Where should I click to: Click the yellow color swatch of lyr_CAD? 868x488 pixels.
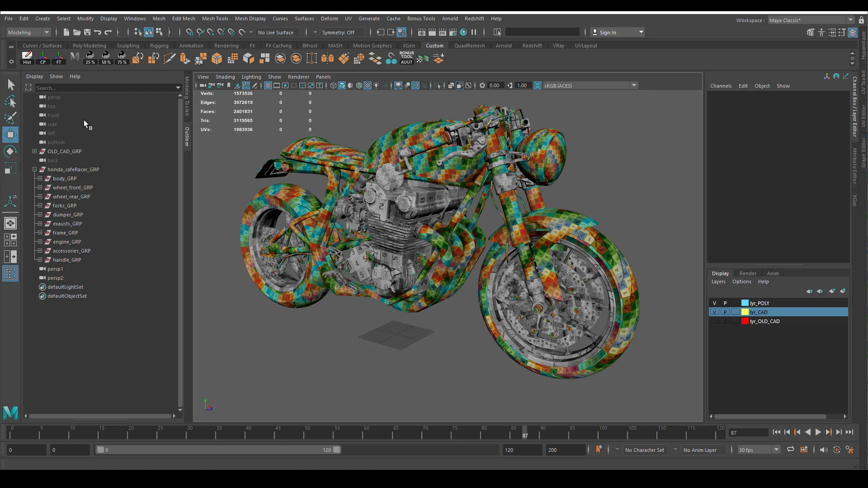[x=745, y=312]
